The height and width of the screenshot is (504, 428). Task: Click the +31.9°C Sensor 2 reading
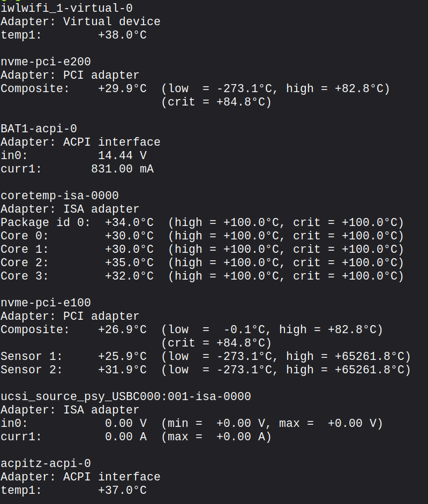122,370
